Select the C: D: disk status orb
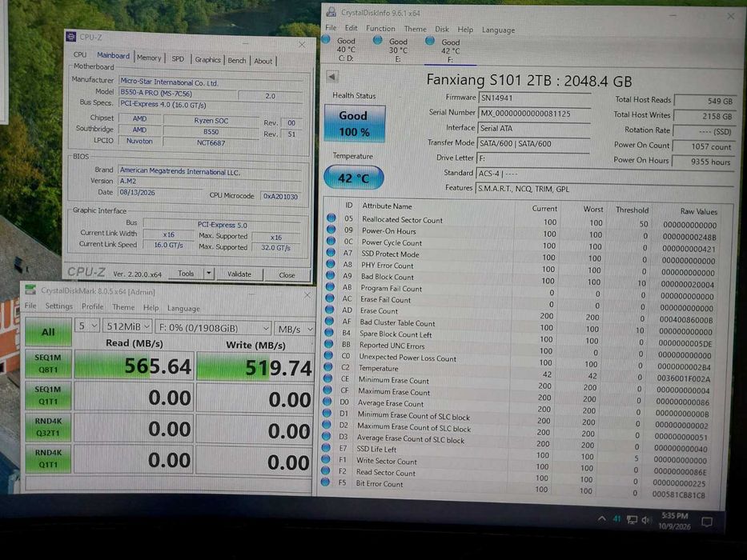 [x=327, y=39]
